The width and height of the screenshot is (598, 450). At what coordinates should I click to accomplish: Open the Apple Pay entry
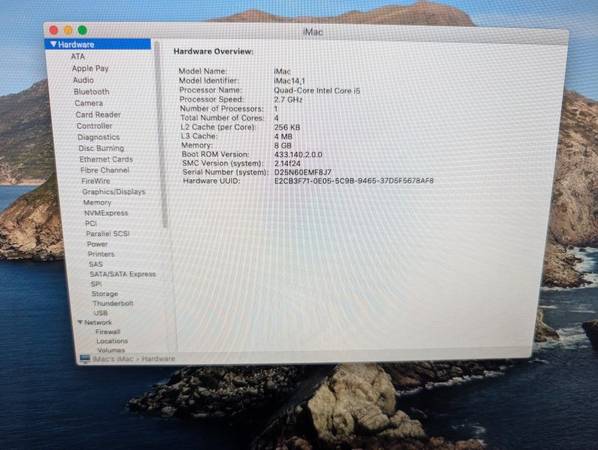[x=90, y=68]
